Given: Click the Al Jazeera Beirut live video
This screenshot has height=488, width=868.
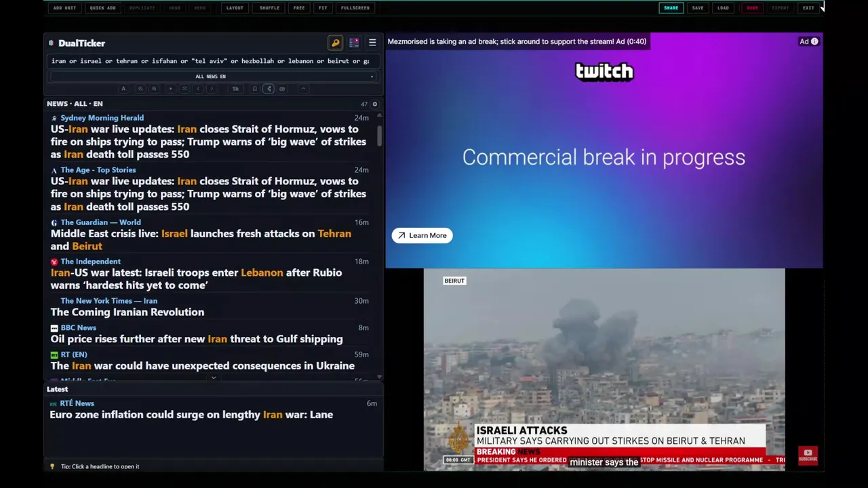Looking at the screenshot, I should click(604, 369).
